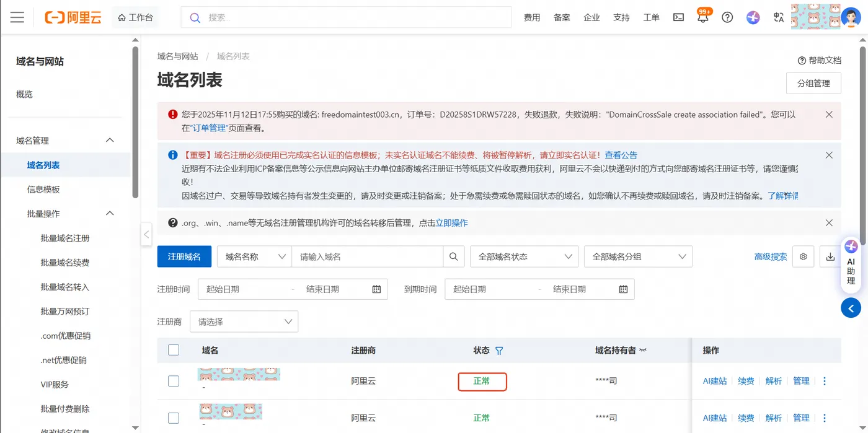Click the 请输入域名 search input field

[366, 256]
